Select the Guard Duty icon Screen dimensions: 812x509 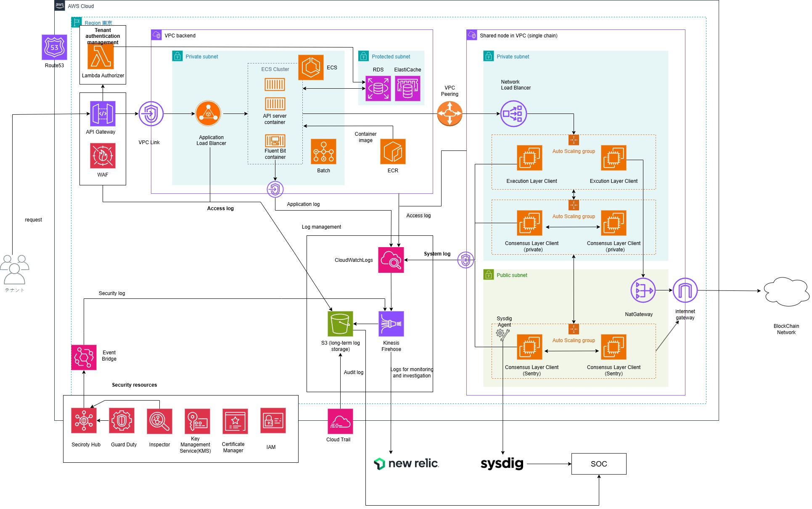[x=122, y=420]
